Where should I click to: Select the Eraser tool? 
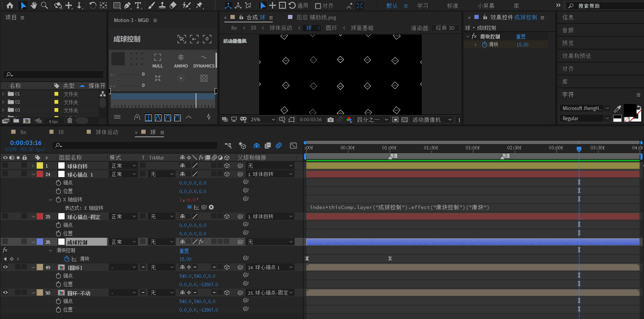[x=173, y=5]
